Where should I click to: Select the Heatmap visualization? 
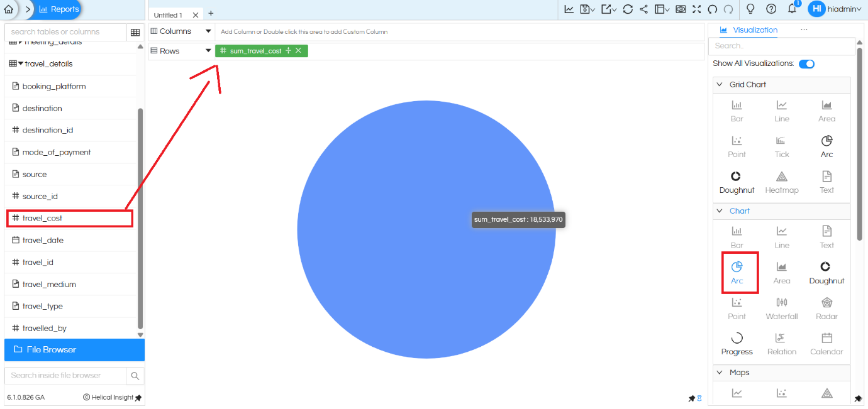pos(782,181)
